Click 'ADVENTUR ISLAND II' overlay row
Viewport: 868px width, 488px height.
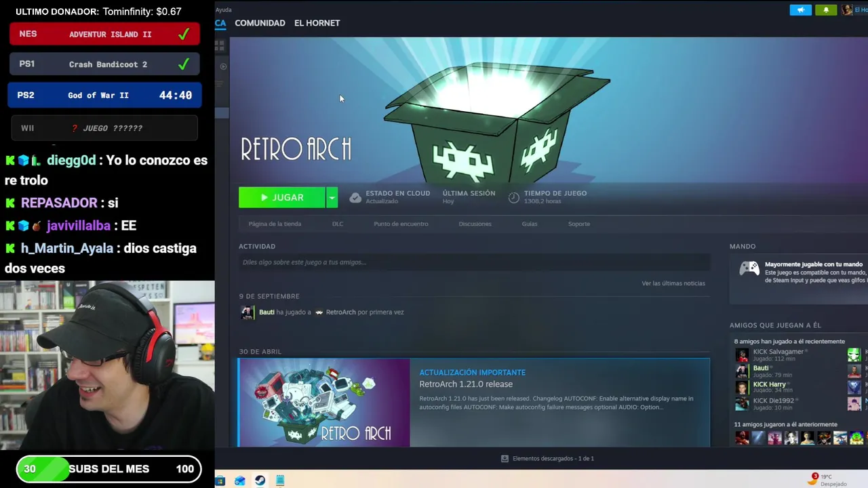tap(104, 34)
